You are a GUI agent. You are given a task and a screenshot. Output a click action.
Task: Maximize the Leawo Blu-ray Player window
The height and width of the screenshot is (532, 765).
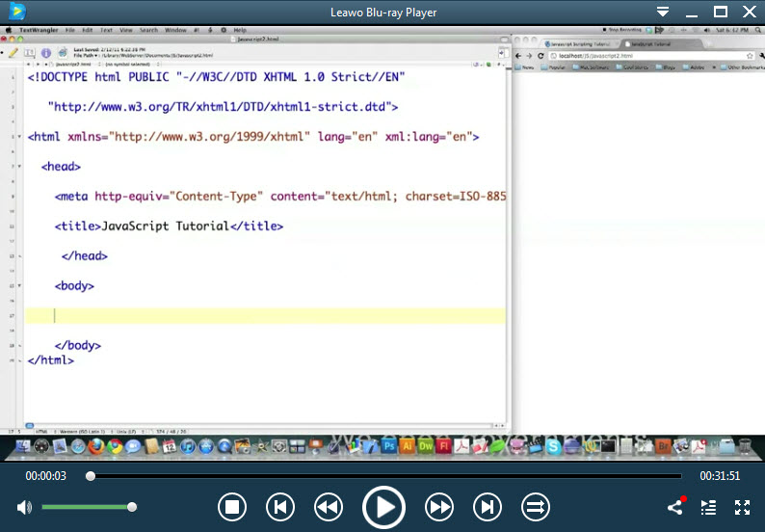[720, 12]
